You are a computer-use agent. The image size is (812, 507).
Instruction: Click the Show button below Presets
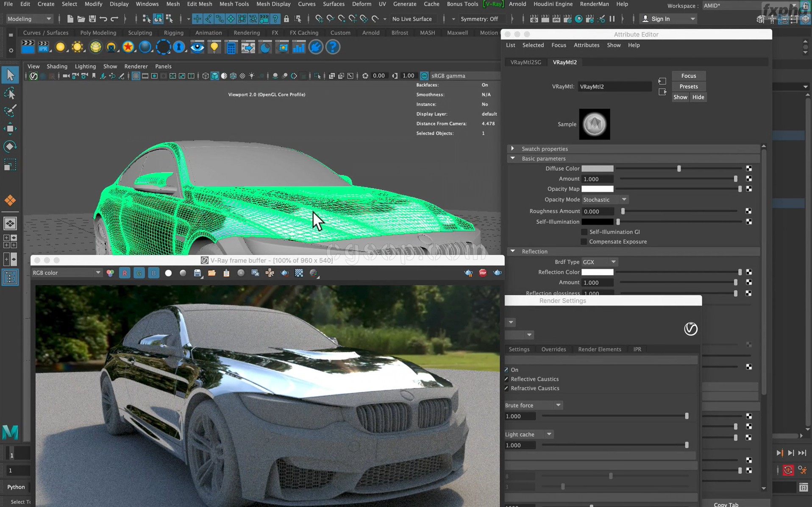click(x=680, y=97)
